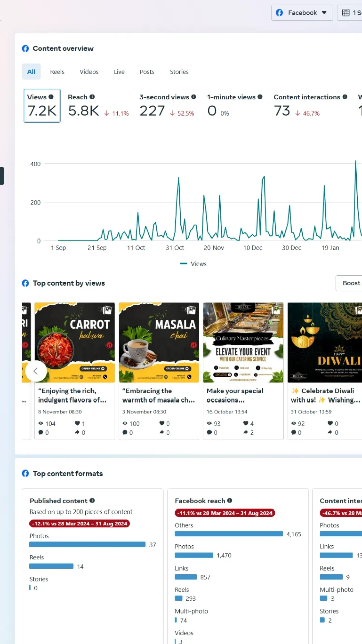Select the 1-minute views metric

235,106
